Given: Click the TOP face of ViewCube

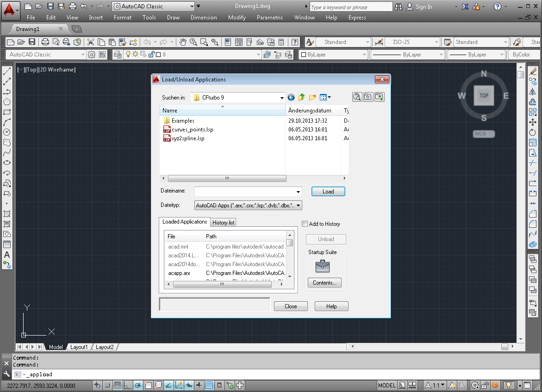Looking at the screenshot, I should pyautogui.click(x=484, y=95).
